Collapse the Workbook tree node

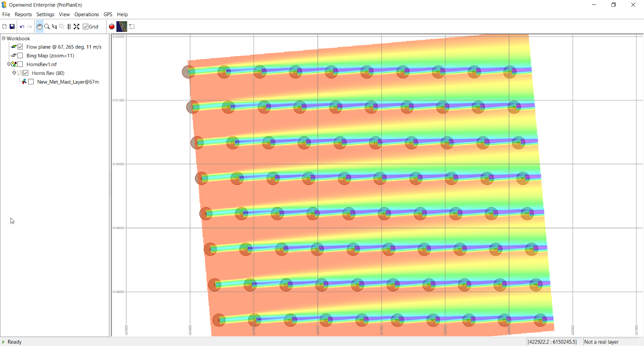(3, 39)
